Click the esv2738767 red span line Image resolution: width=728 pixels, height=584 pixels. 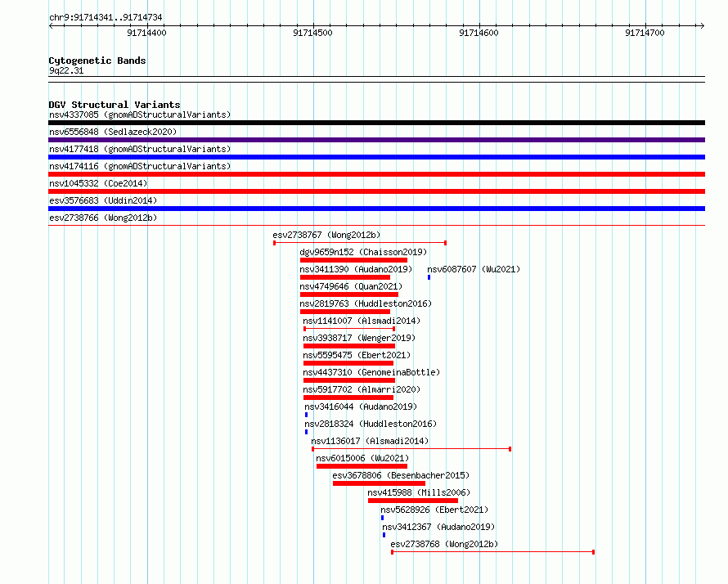360,243
